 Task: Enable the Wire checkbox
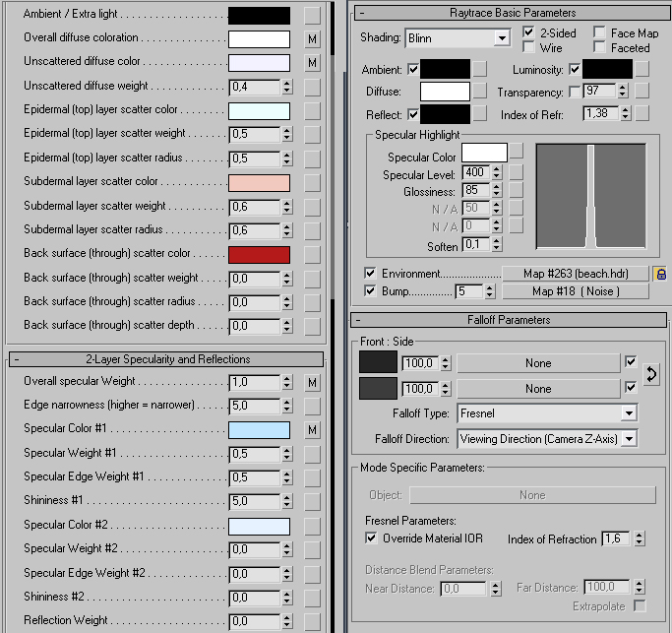click(x=528, y=47)
